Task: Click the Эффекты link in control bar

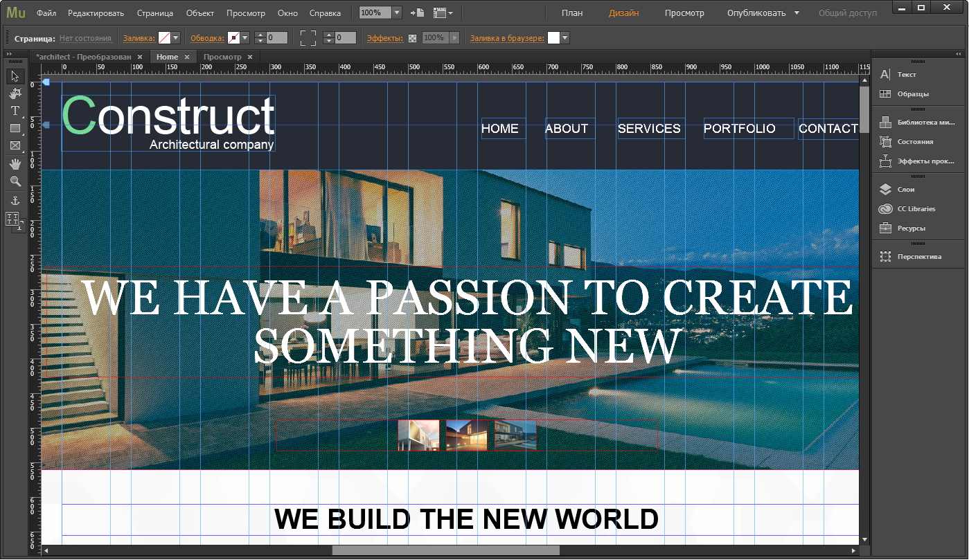Action: pos(384,38)
